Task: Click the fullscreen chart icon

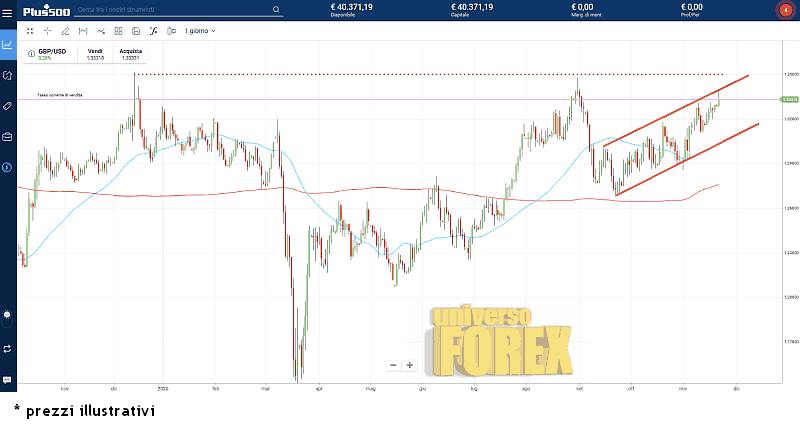Action: [x=29, y=31]
